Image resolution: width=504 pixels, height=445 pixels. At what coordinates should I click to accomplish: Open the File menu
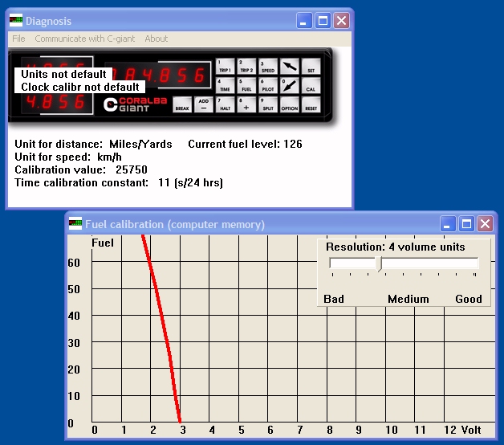tap(18, 39)
